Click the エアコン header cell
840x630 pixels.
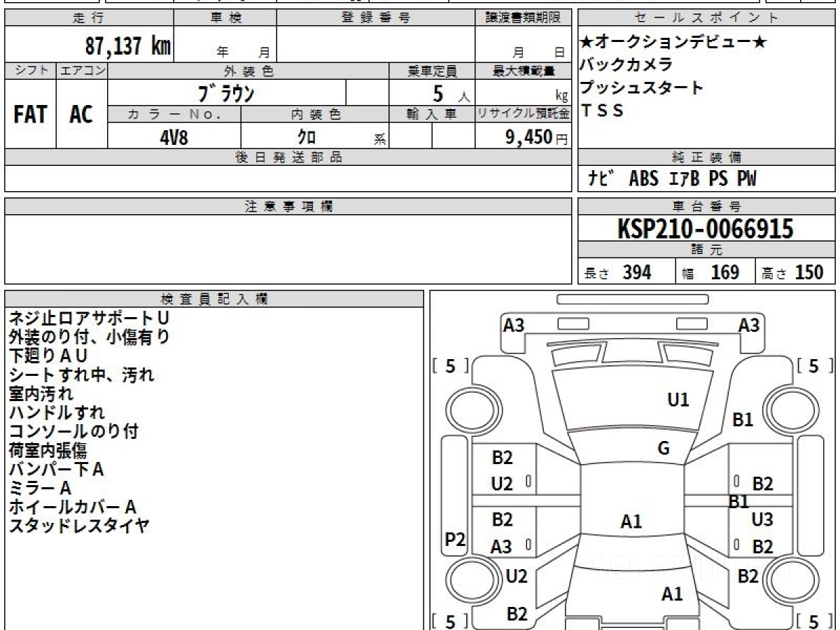click(x=82, y=71)
